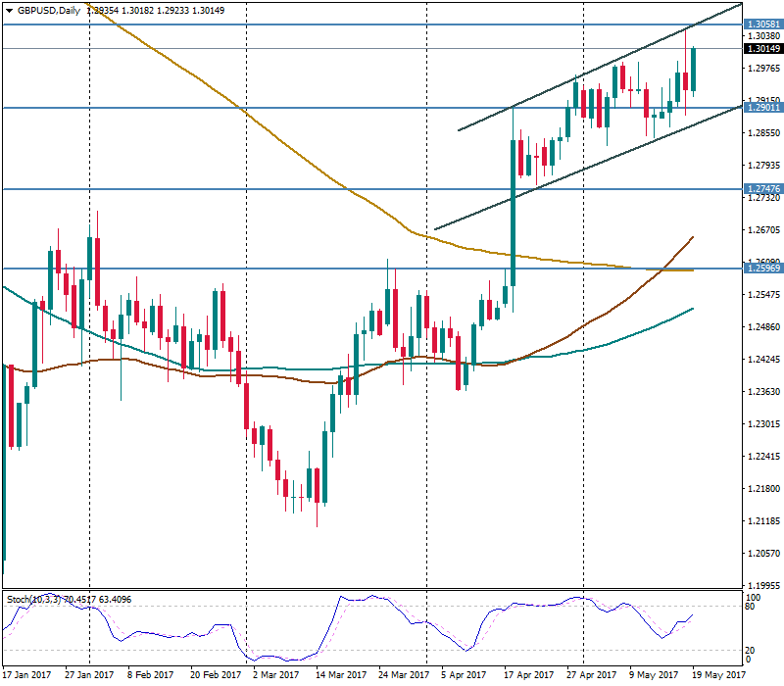The image size is (784, 686).
Task: Click the 17 Jan 2017 date label
Action: click(x=27, y=674)
